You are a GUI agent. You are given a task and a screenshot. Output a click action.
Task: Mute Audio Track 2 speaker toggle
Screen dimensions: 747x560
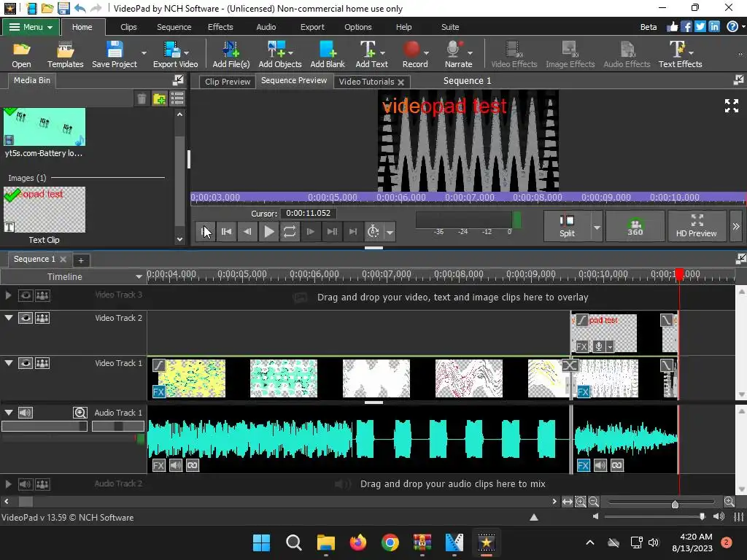pos(25,484)
